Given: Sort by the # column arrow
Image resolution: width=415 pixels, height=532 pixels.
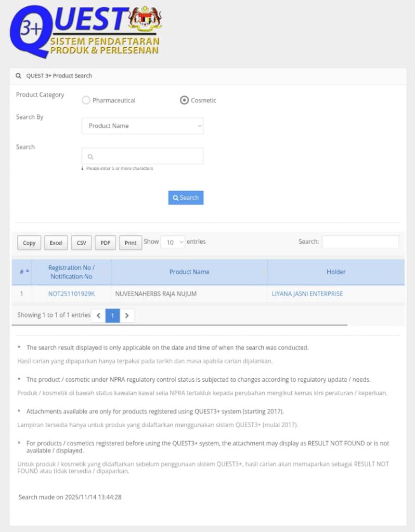Looking at the screenshot, I should click(27, 272).
